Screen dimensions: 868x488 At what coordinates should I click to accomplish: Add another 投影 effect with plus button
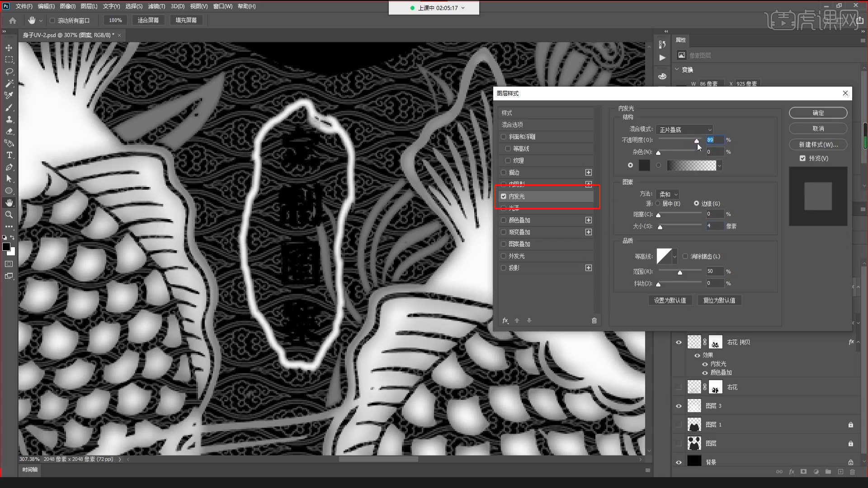pyautogui.click(x=589, y=268)
